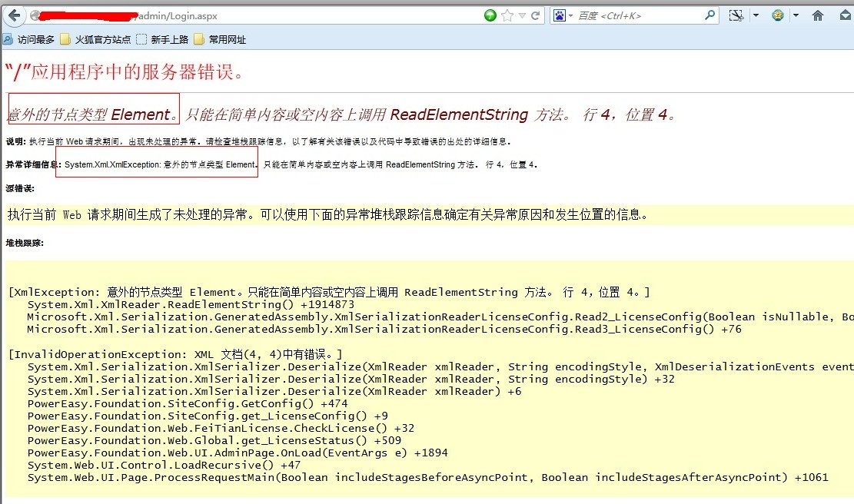Click in the address bar URL field
The height and width of the screenshot is (504, 854).
(307, 15)
